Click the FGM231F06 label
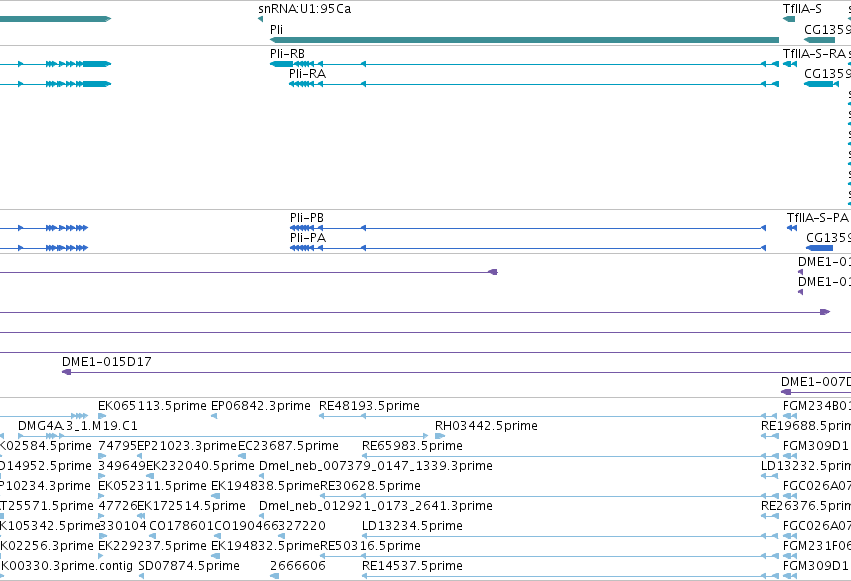The width and height of the screenshot is (851, 581). coord(816,546)
